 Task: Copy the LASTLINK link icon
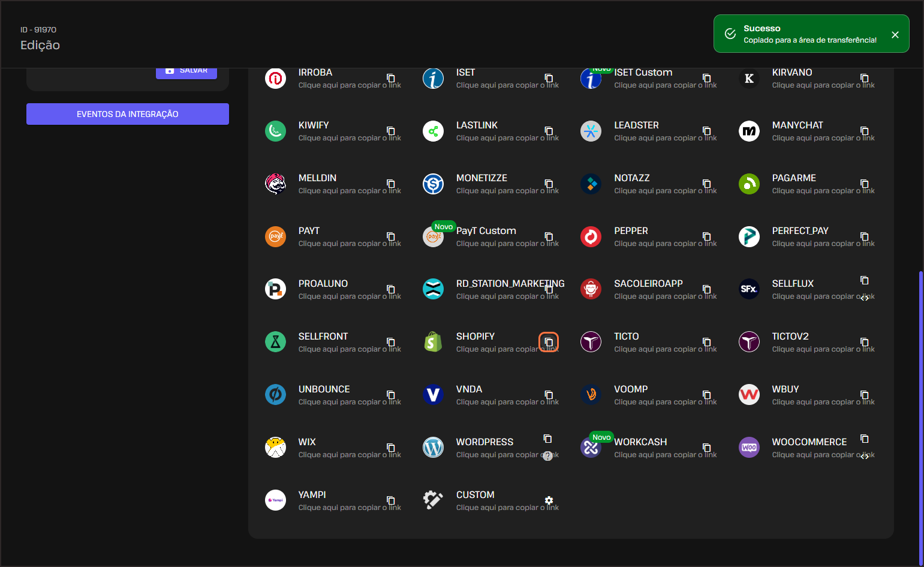tap(549, 131)
